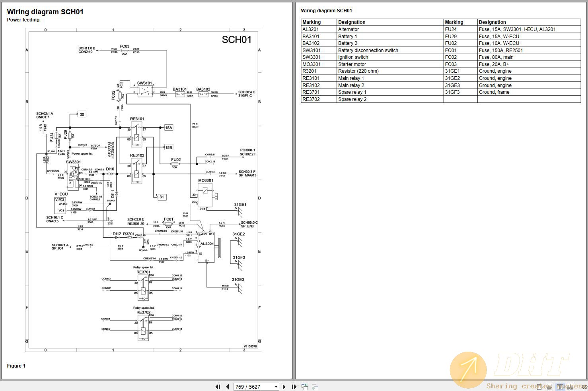Click the RE3102 relay label in diagram
Viewport: 588px width, 391px height.
(x=137, y=155)
